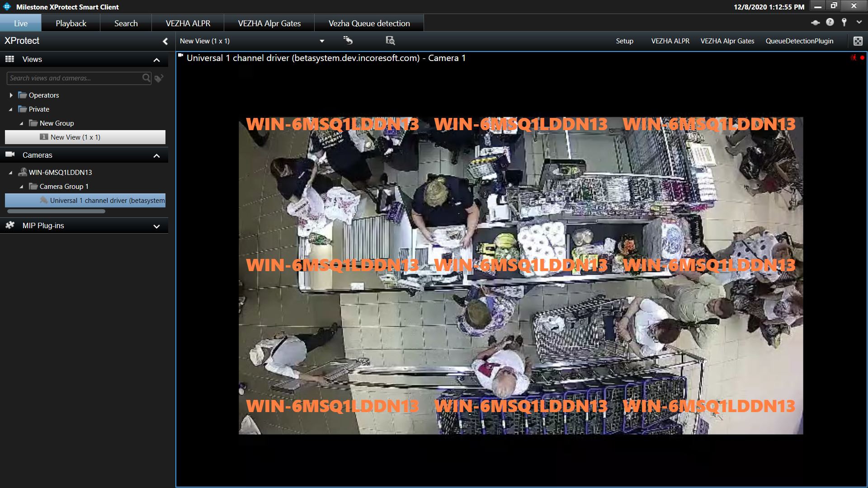Select Universal 1 channel driver camera

point(85,200)
